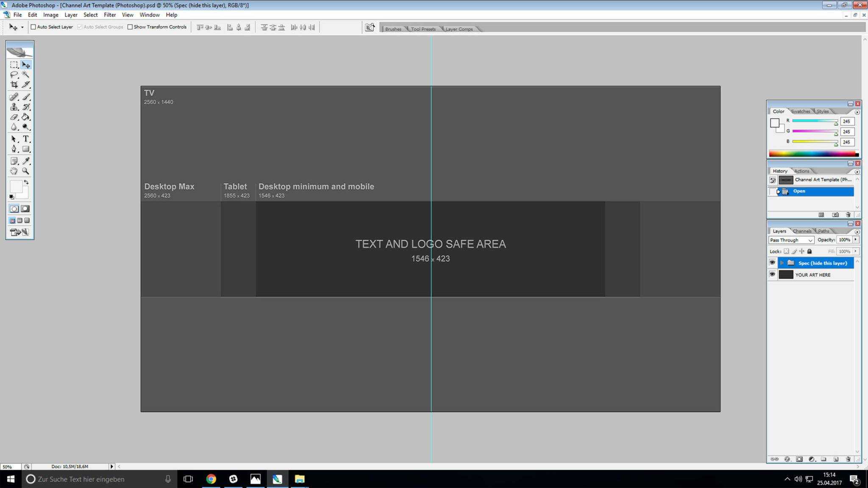Select the Type tool
The height and width of the screenshot is (488, 868).
[x=26, y=139]
